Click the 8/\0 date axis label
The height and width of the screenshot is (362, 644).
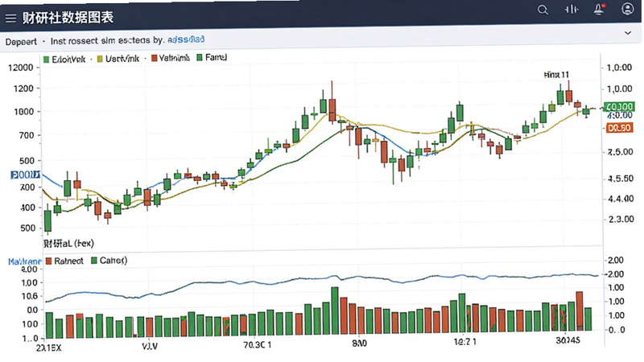coord(359,343)
